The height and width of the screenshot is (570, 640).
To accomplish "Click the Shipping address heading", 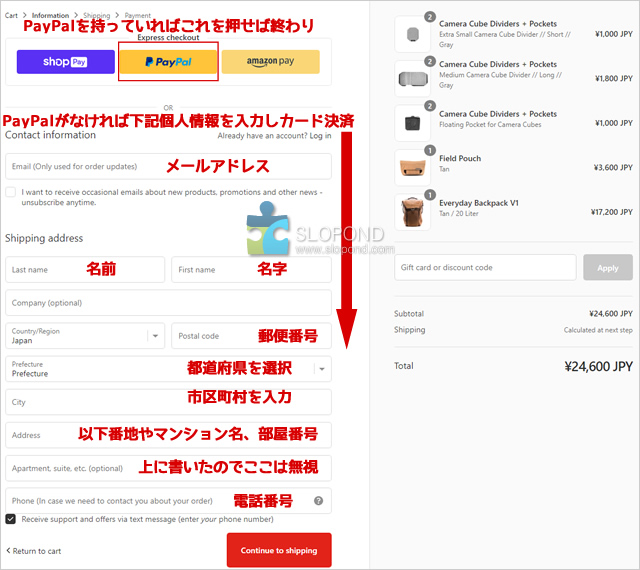I will click(x=44, y=238).
